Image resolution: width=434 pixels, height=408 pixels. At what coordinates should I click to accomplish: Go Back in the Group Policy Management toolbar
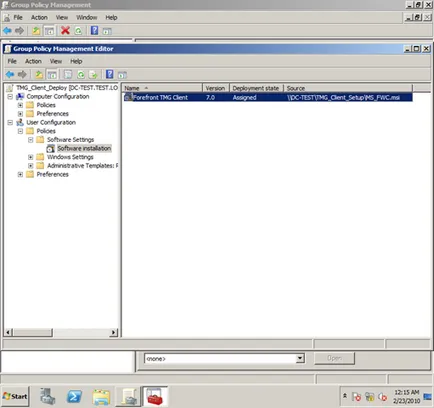(x=7, y=31)
